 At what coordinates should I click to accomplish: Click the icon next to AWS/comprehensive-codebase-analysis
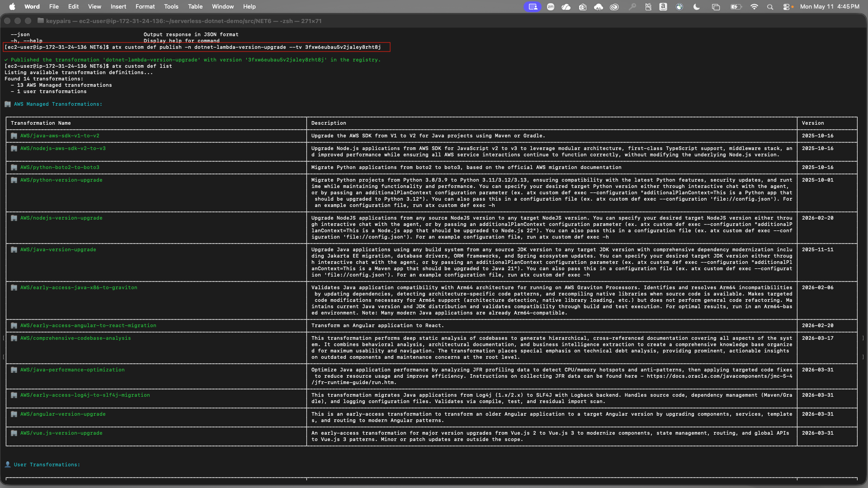coord(14,338)
